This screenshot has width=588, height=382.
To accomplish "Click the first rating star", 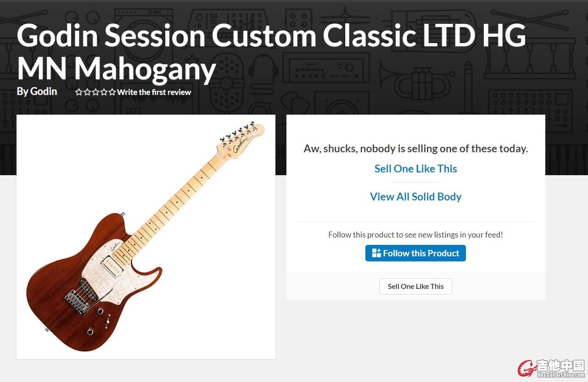I will click(x=79, y=92).
